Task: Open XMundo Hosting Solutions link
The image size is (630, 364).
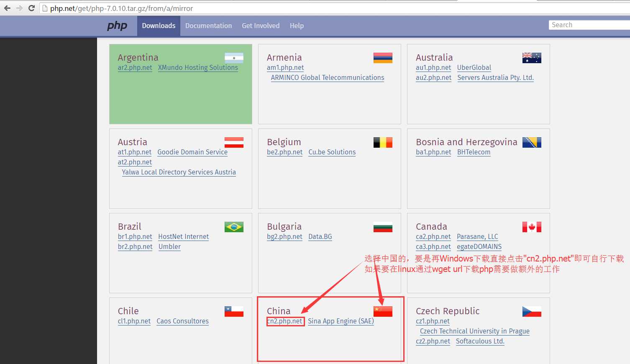Action: tap(198, 67)
